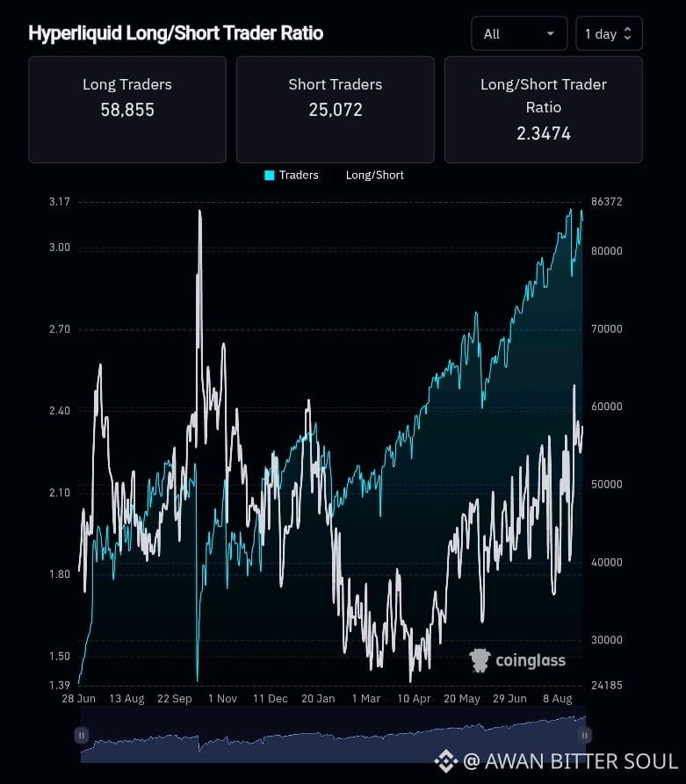The image size is (686, 784).
Task: Click the 40000 right axis label
Action: (606, 563)
